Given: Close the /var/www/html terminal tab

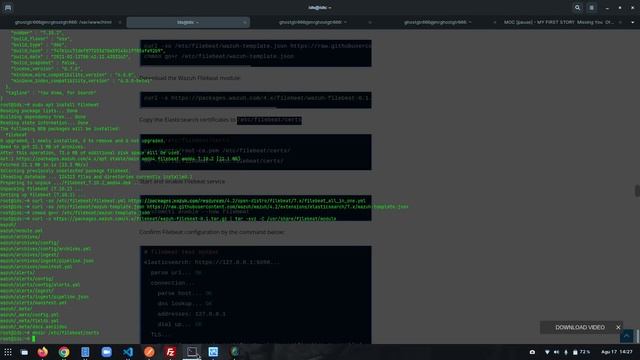Looking at the screenshot, I should tap(120, 22).
